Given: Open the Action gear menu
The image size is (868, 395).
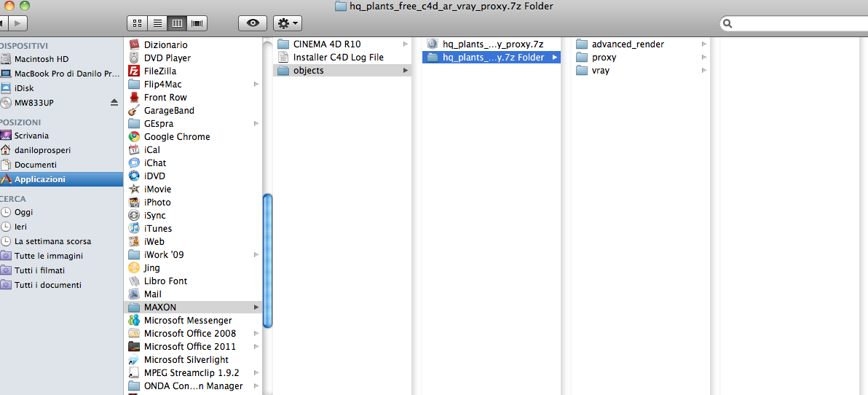Looking at the screenshot, I should 288,23.
